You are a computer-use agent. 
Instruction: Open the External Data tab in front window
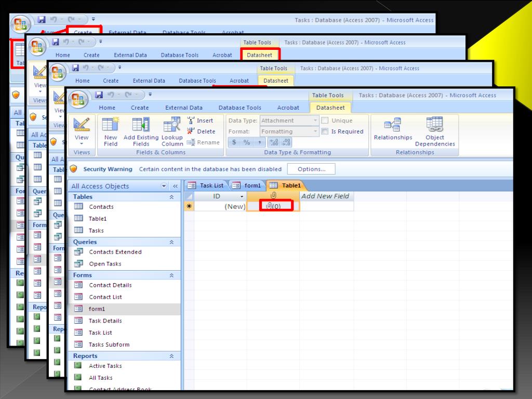point(184,108)
